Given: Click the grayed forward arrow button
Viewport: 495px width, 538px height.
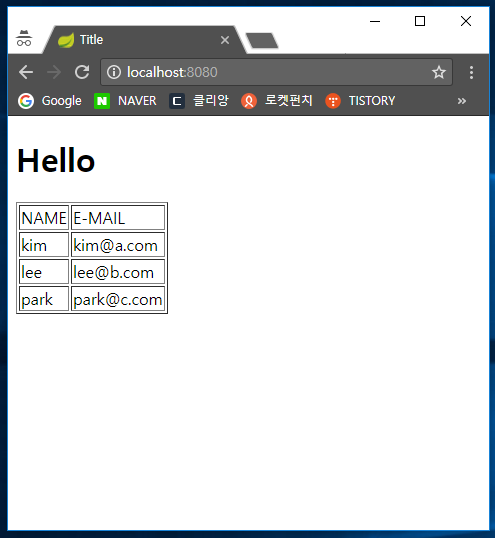Looking at the screenshot, I should [54, 72].
